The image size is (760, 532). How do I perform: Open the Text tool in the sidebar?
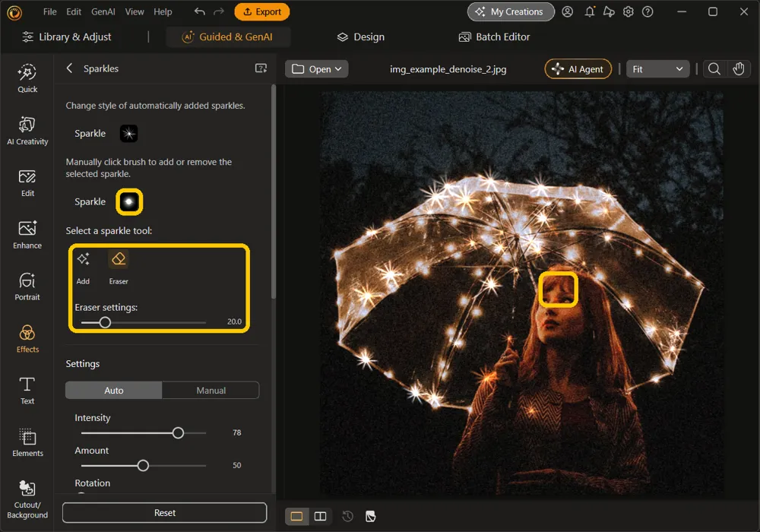click(x=27, y=391)
